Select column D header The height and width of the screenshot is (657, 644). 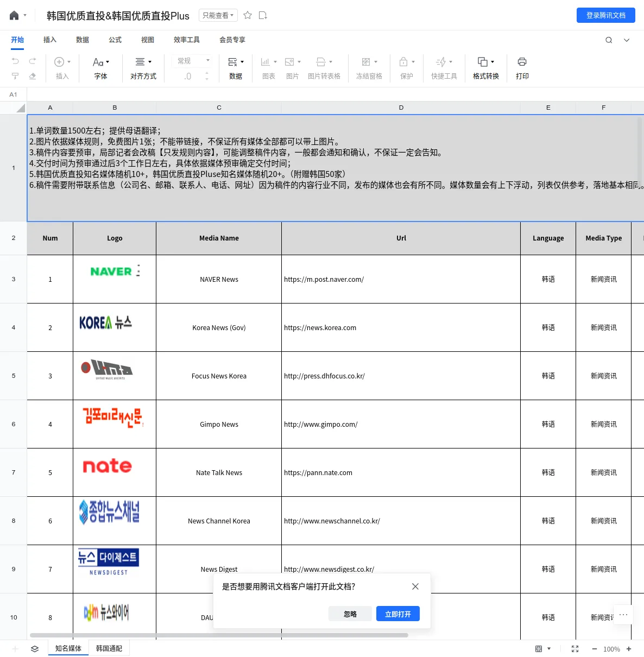coord(401,108)
